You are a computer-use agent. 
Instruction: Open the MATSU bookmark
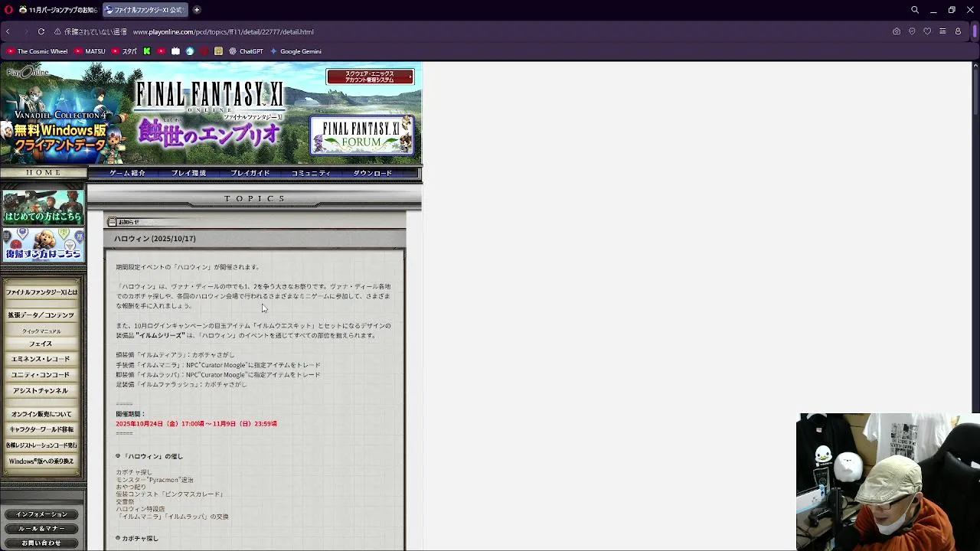click(x=90, y=51)
